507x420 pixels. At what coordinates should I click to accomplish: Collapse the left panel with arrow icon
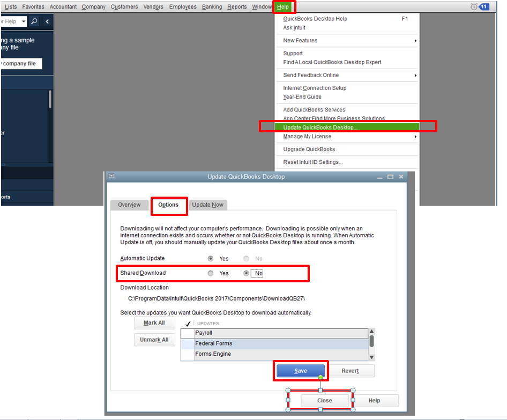pyautogui.click(x=47, y=21)
